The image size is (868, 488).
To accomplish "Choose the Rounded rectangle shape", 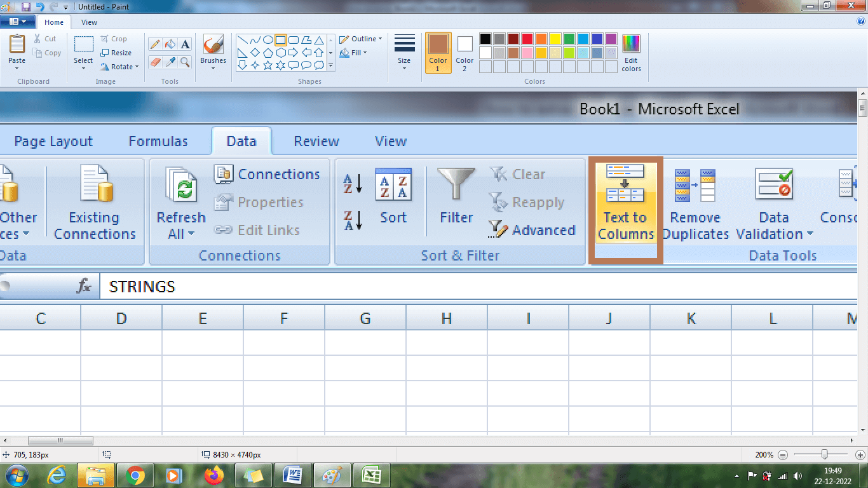I will point(293,39).
